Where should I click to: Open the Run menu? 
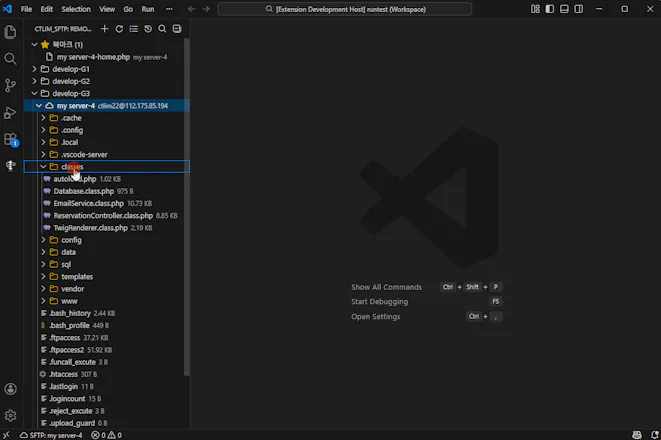point(148,9)
